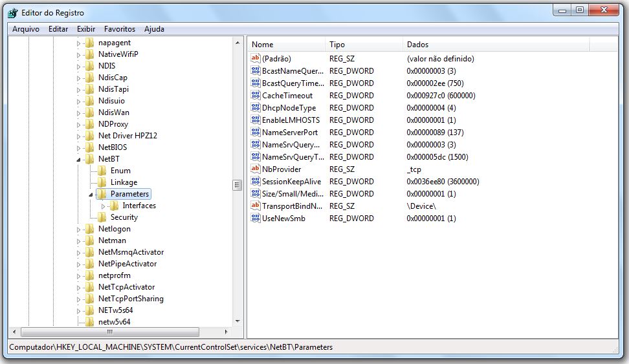Collapse the Parameters key arrow
The height and width of the screenshot is (364, 629).
(x=91, y=194)
